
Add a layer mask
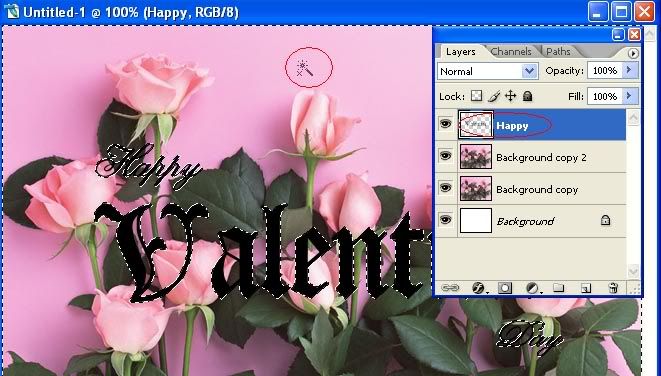[x=505, y=288]
